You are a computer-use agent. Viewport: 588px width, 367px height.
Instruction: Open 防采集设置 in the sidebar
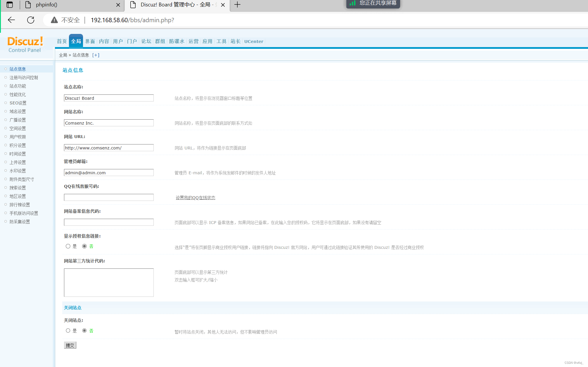point(20,222)
